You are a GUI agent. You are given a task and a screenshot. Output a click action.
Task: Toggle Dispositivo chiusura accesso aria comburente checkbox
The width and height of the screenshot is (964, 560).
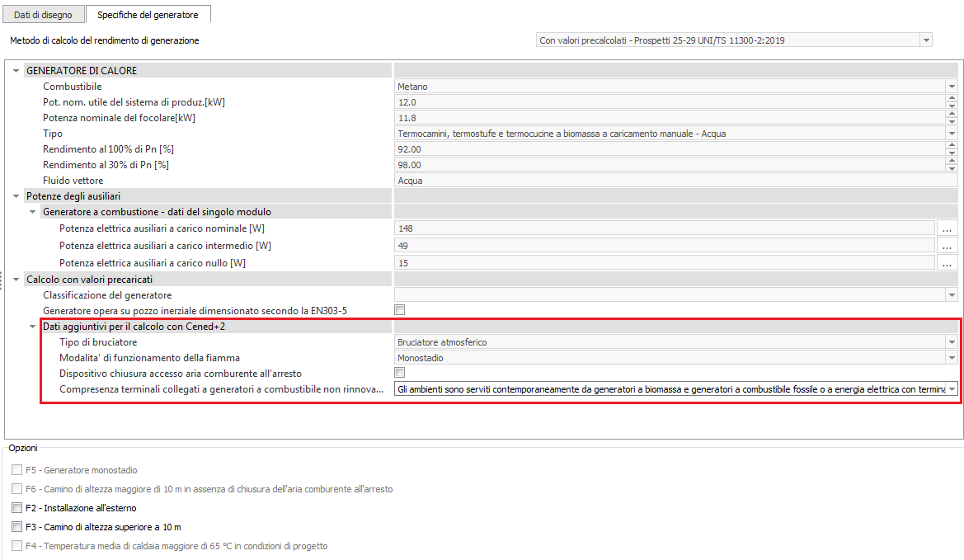[400, 373]
